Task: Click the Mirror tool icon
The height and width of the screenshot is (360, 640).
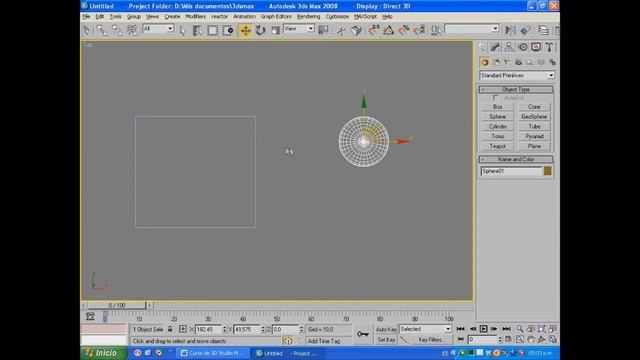Action: coord(510,30)
